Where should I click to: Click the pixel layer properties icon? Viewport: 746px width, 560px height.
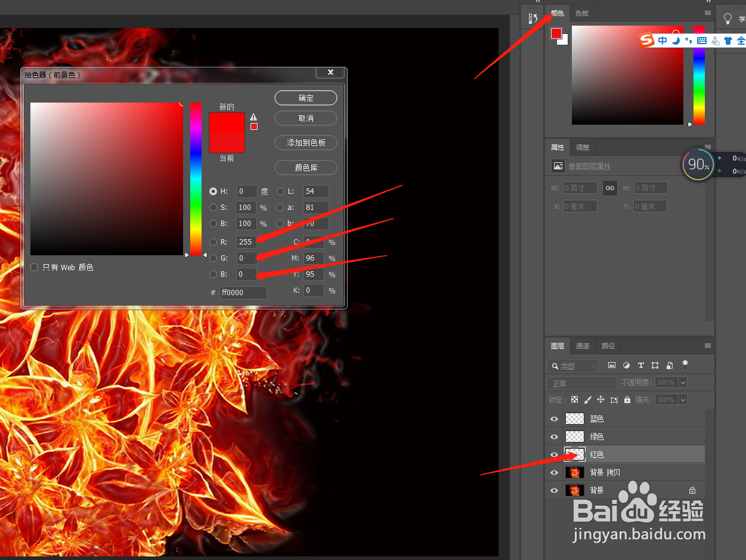(x=558, y=166)
